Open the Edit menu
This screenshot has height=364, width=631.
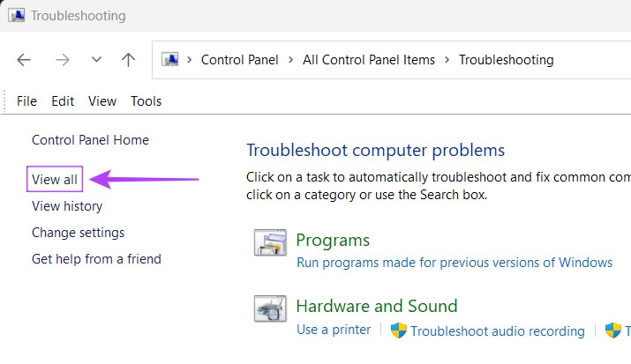click(x=63, y=100)
